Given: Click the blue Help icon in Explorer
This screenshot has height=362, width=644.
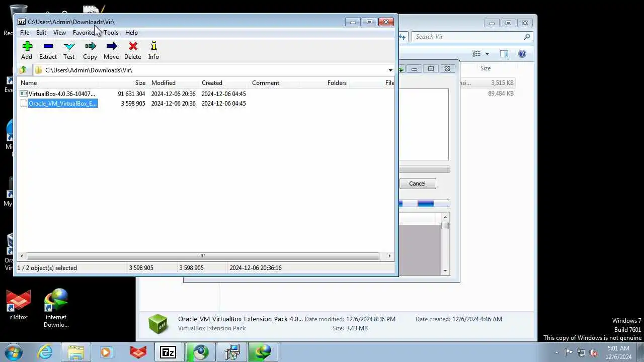Looking at the screenshot, I should click(522, 54).
